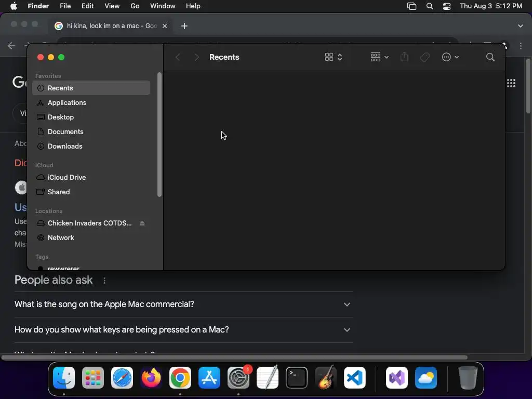Open the Trash from the Dock
This screenshot has width=532, height=399.
(468, 378)
